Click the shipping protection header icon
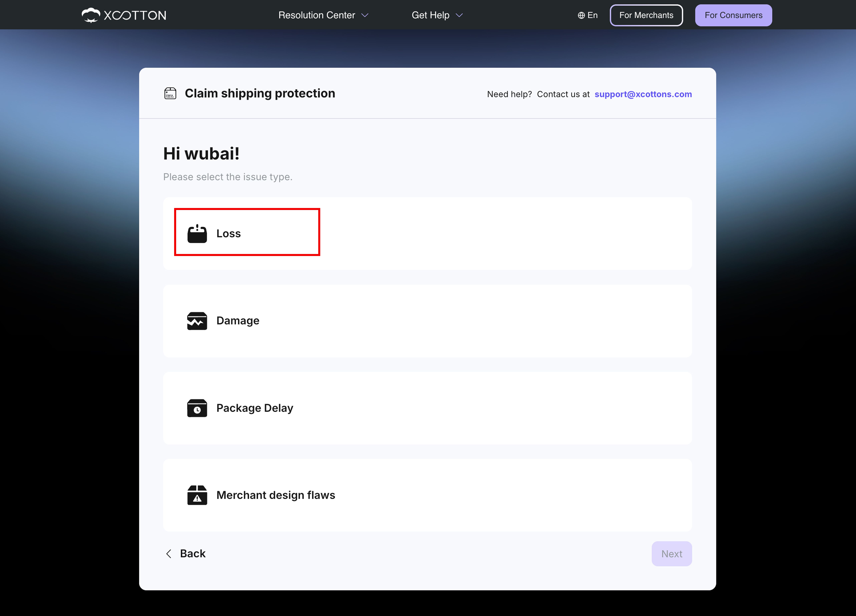This screenshot has height=616, width=856. coord(170,93)
